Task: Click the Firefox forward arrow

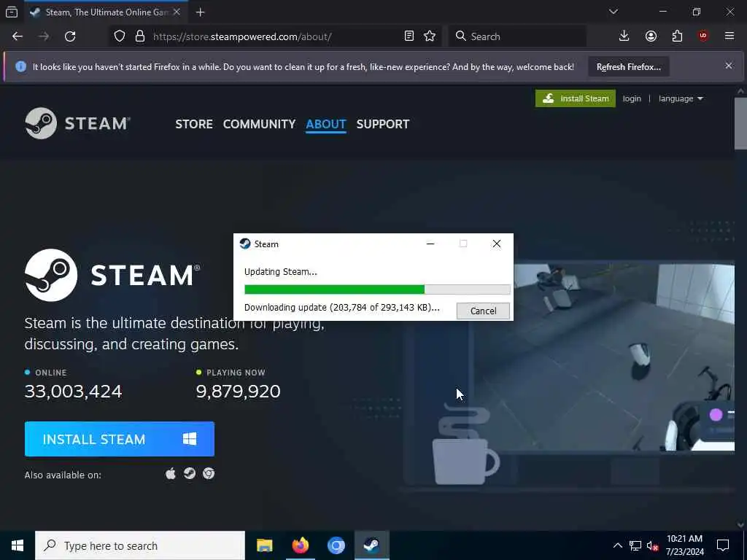Action: coord(43,36)
